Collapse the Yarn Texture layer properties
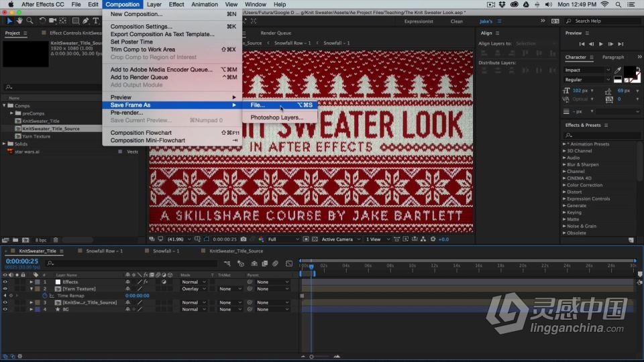Viewport: 644px width, 362px height. 32,289
